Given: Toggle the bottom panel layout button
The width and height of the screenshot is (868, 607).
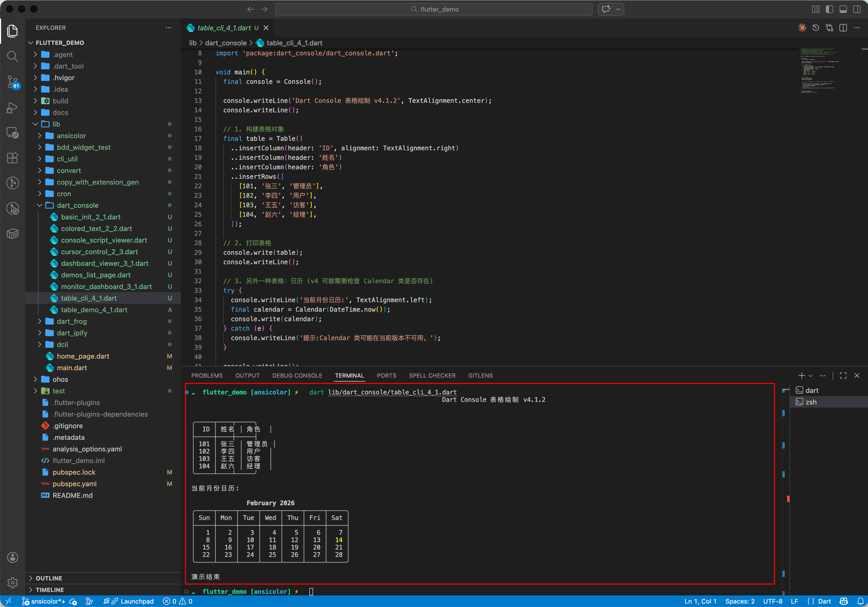Looking at the screenshot, I should coord(843,9).
